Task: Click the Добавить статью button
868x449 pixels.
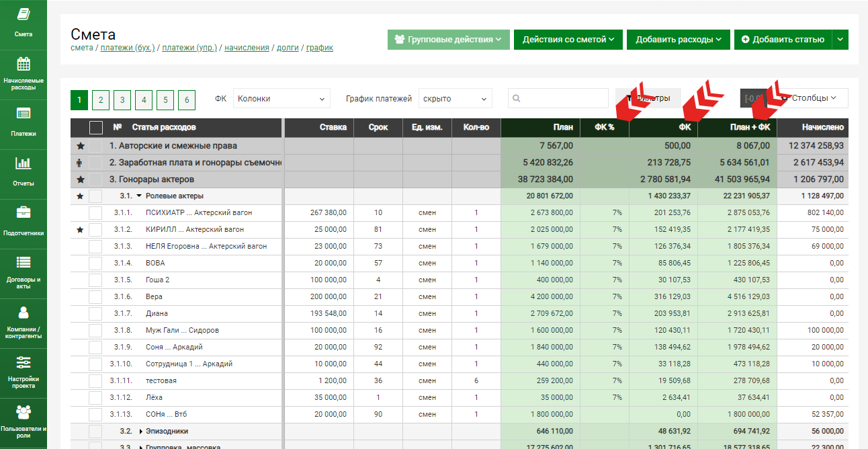Action: (x=783, y=40)
